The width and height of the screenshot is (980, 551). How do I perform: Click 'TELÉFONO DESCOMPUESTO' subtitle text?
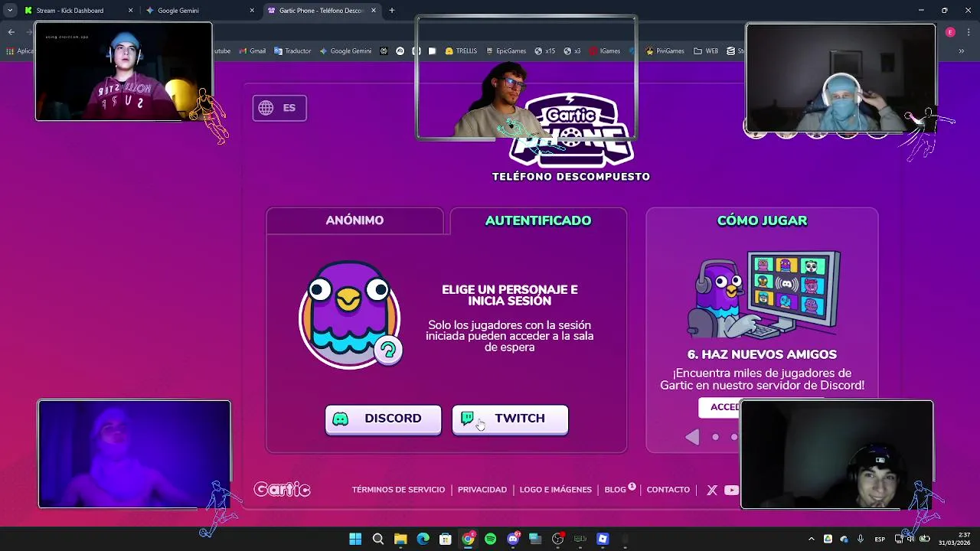point(571,177)
